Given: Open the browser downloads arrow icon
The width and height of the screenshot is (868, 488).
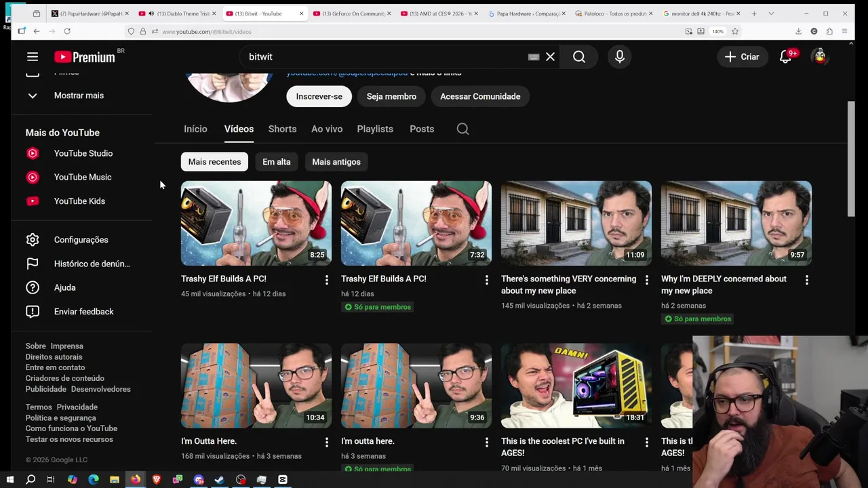Looking at the screenshot, I should pos(798,31).
